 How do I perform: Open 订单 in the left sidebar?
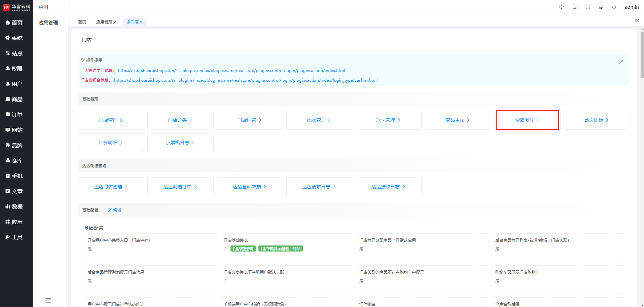pyautogui.click(x=17, y=115)
